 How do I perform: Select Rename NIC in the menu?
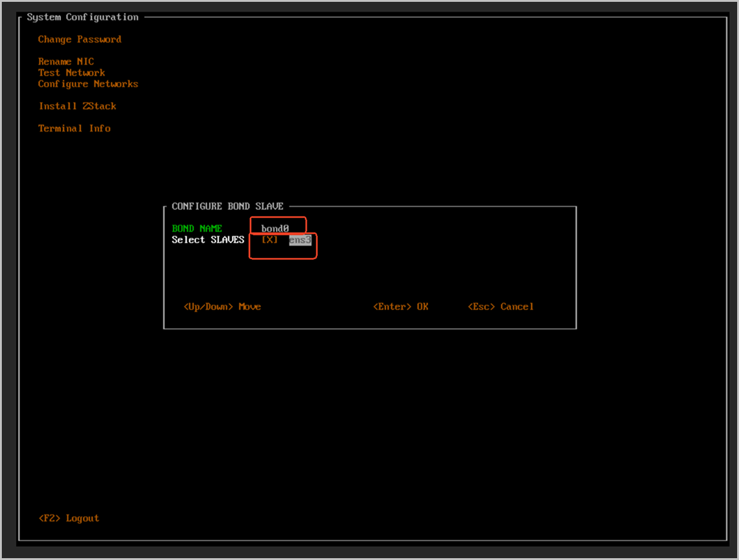click(66, 62)
